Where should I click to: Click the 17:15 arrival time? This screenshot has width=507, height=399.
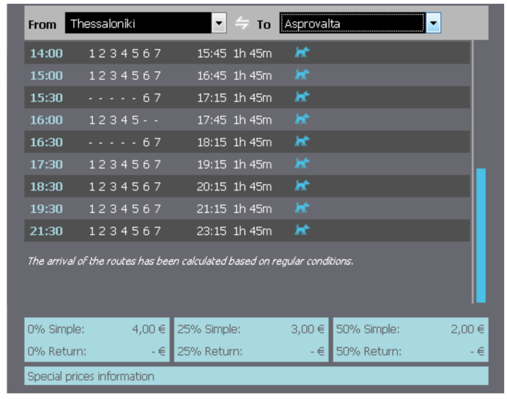point(212,98)
